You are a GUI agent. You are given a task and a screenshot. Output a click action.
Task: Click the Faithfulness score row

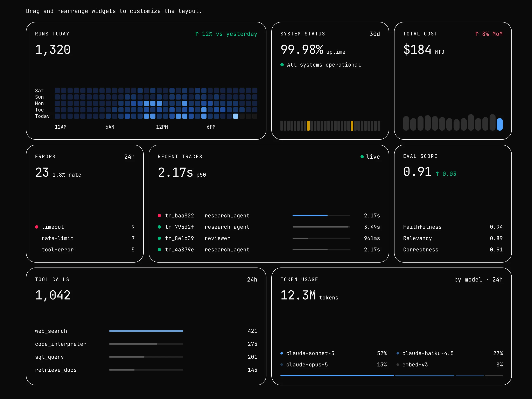click(x=453, y=227)
